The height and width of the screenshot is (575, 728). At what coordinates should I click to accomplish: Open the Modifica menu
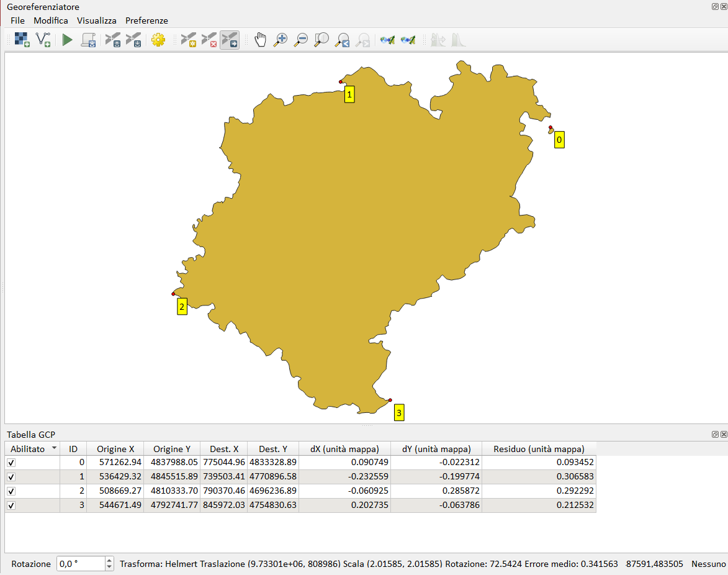[51, 20]
